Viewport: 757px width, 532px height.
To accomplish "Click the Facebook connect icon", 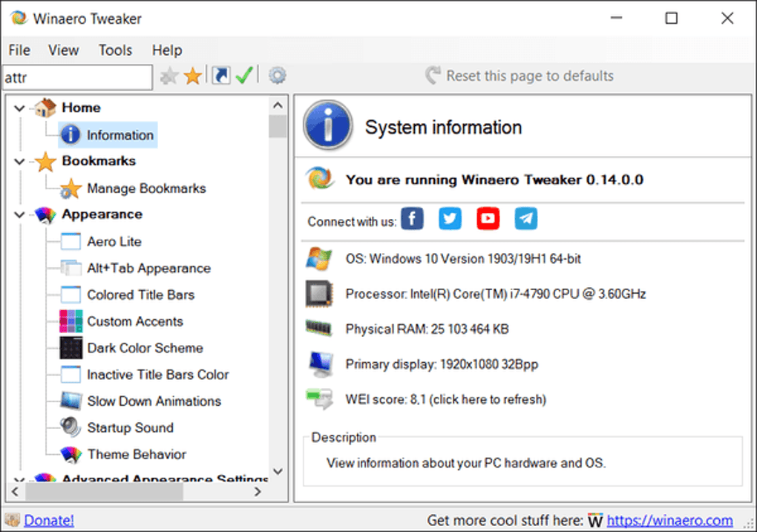I will pyautogui.click(x=412, y=218).
